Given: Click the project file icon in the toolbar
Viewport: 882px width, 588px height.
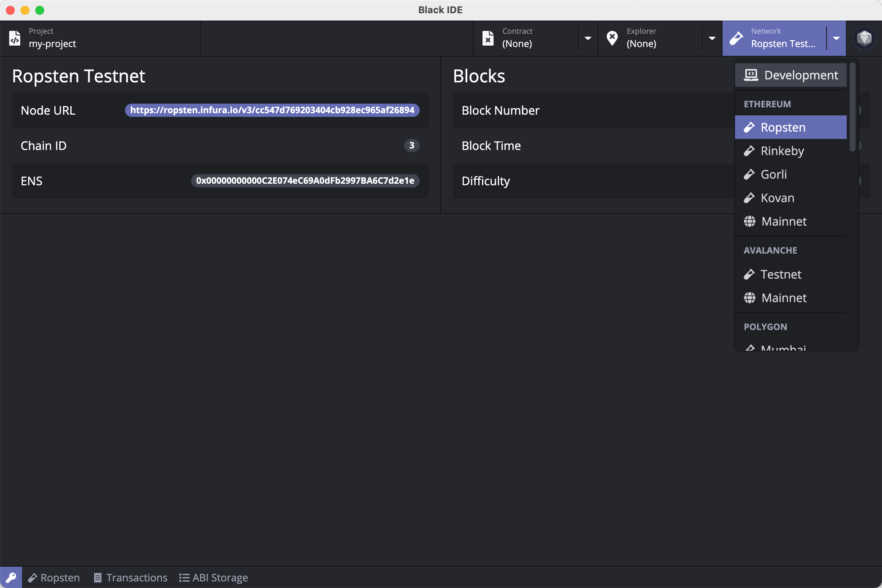Looking at the screenshot, I should 15,38.
